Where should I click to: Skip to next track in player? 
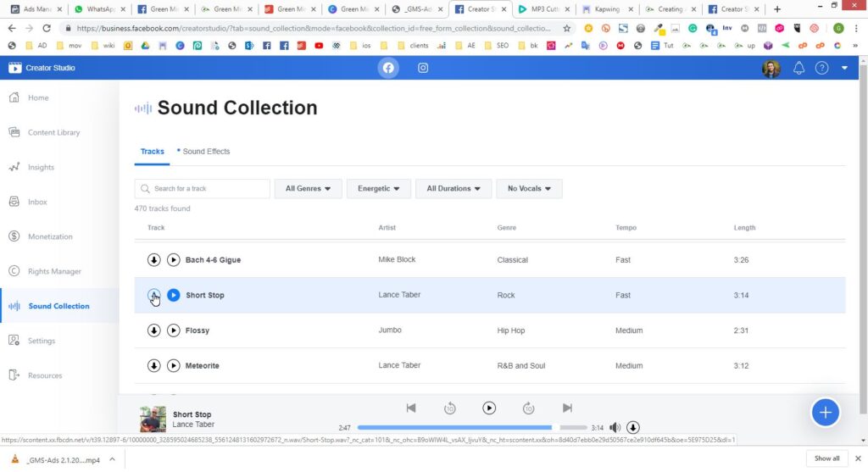[567, 408]
